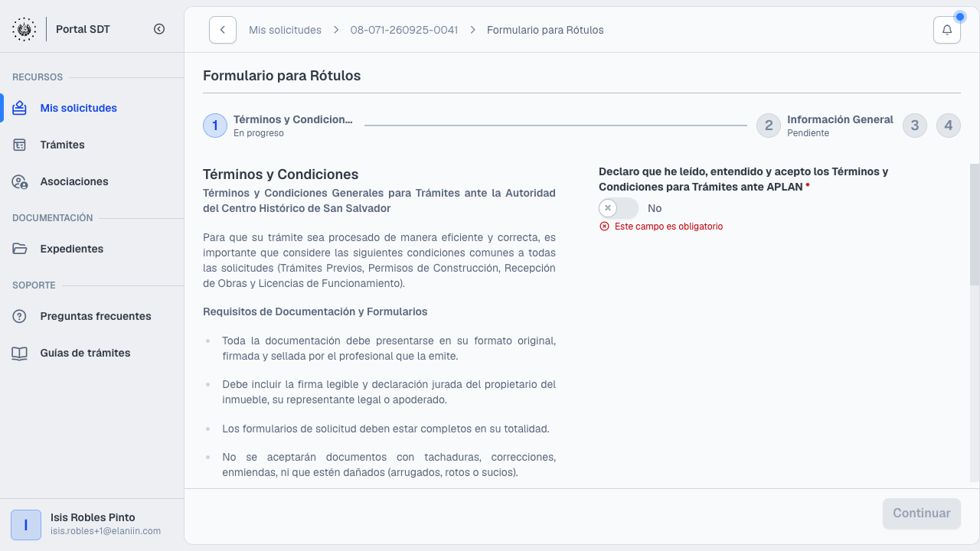Viewport: 980px width, 551px height.
Task: Open Mis solicitudes in sidebar
Action: tap(79, 108)
